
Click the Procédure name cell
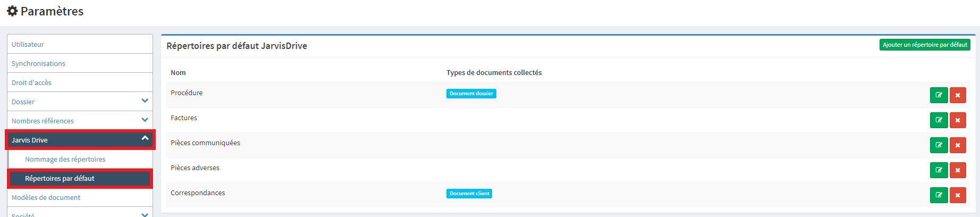point(187,93)
